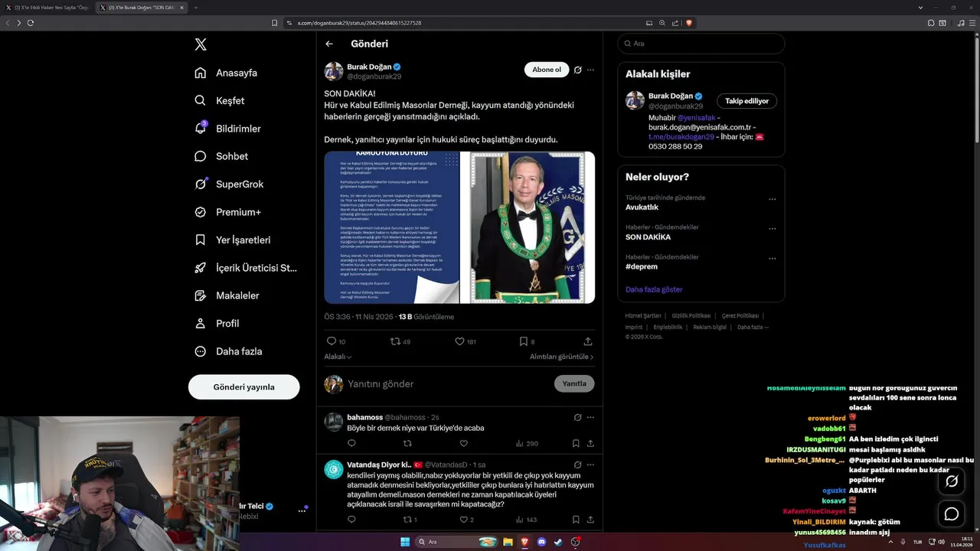Open a new browser tab
The height and width of the screenshot is (551, 980).
[x=195, y=7]
